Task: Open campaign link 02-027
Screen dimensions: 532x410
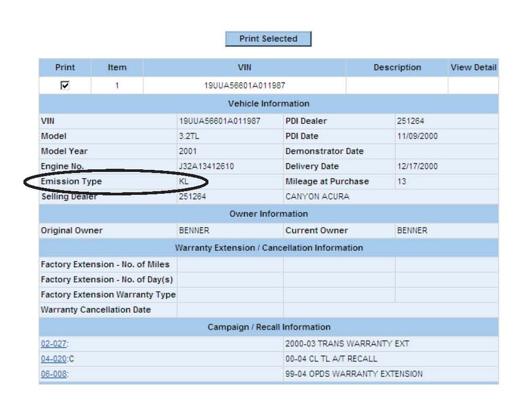Action: [x=54, y=344]
